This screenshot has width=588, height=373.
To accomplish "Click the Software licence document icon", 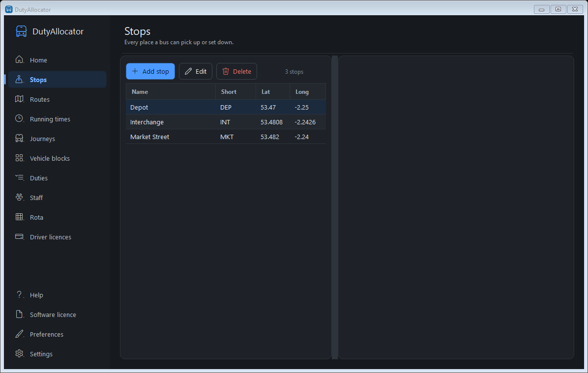I will tap(19, 314).
